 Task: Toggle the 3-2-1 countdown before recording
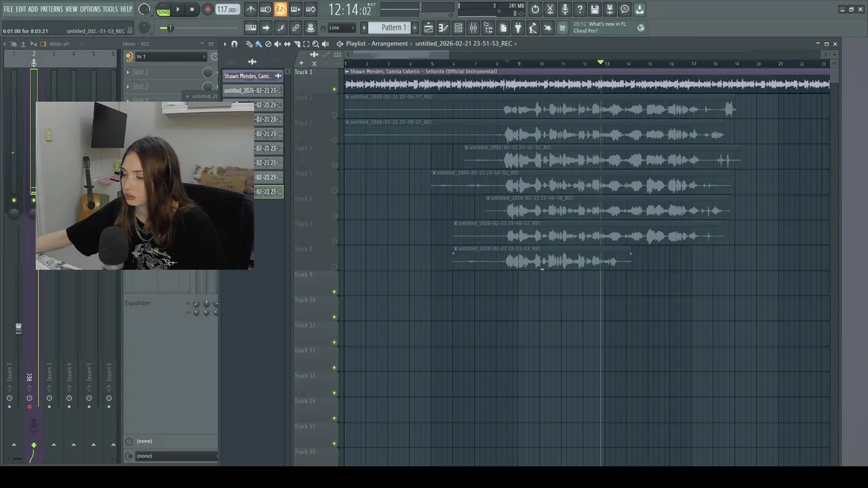pyautogui.click(x=280, y=9)
